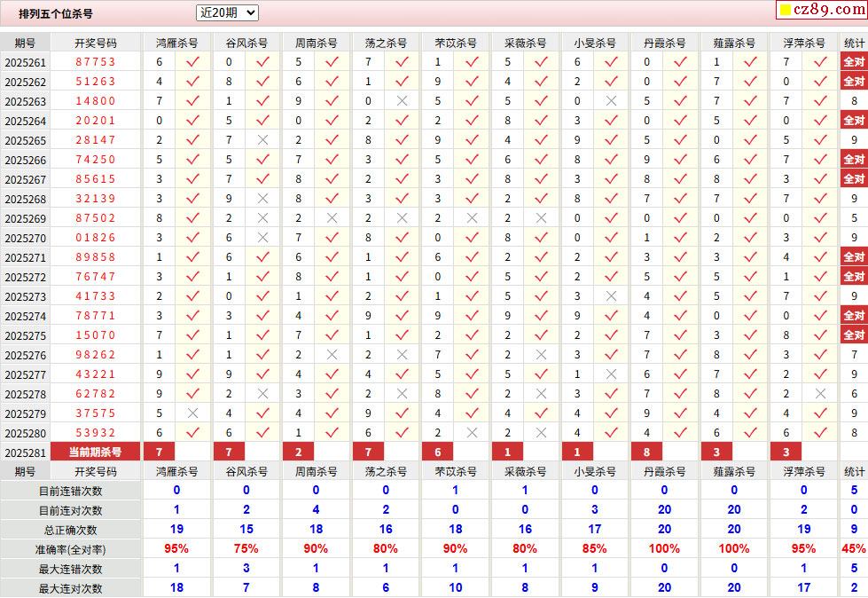Click the 谷风杀号 header in top row
This screenshot has height=598, width=868.
(x=246, y=43)
